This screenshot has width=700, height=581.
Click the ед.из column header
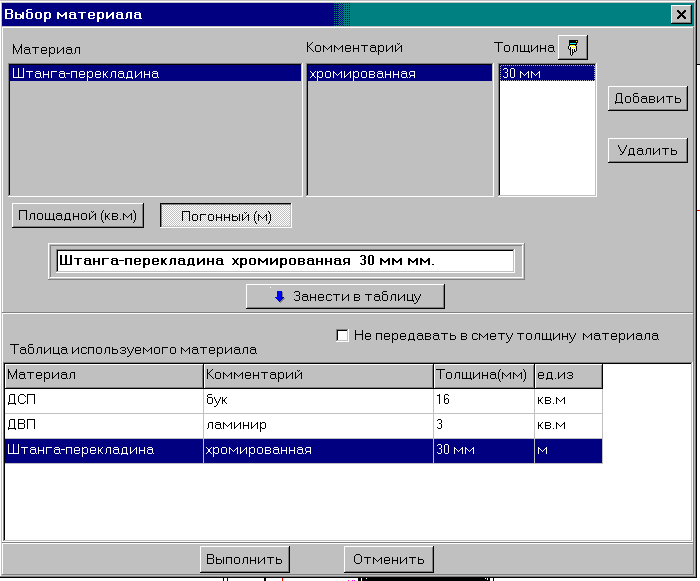568,375
